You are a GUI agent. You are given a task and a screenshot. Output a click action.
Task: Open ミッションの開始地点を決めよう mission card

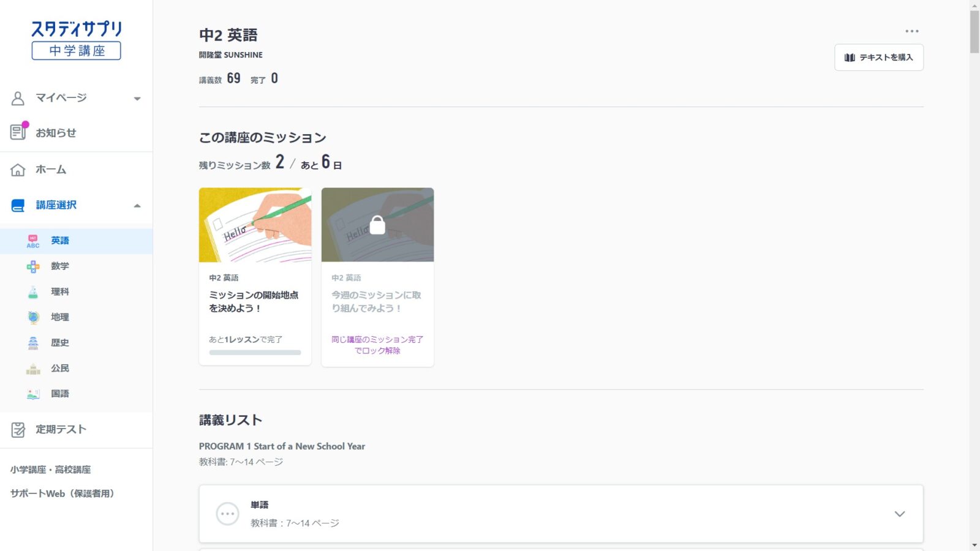click(x=255, y=277)
